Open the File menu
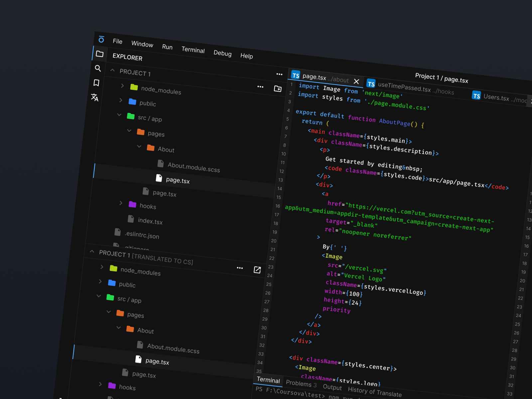This screenshot has height=399, width=532. click(117, 41)
